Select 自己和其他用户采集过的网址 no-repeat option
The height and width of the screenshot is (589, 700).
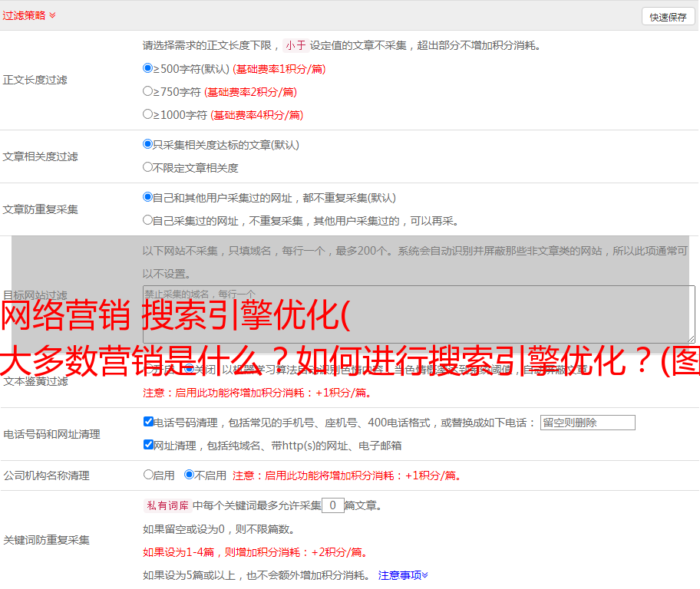148,197
